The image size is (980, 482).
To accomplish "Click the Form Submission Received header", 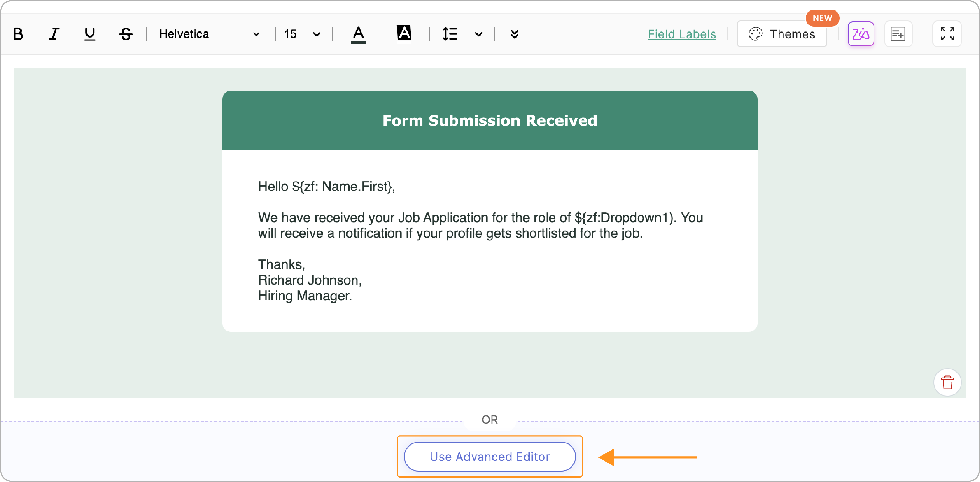I will 490,120.
